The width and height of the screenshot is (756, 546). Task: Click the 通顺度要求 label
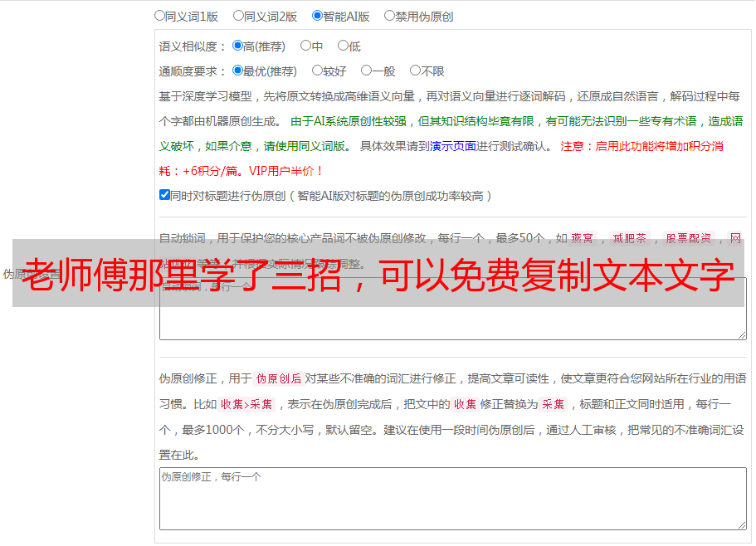193,71
